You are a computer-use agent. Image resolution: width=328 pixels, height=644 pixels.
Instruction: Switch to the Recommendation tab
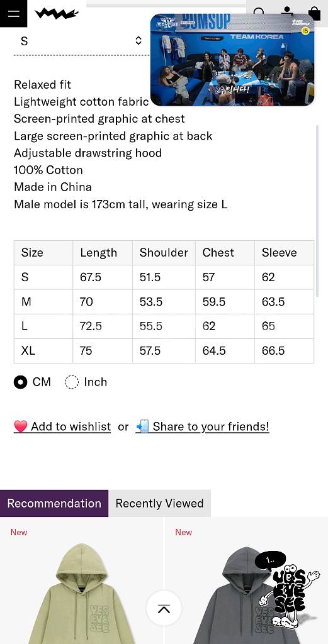[x=54, y=503]
